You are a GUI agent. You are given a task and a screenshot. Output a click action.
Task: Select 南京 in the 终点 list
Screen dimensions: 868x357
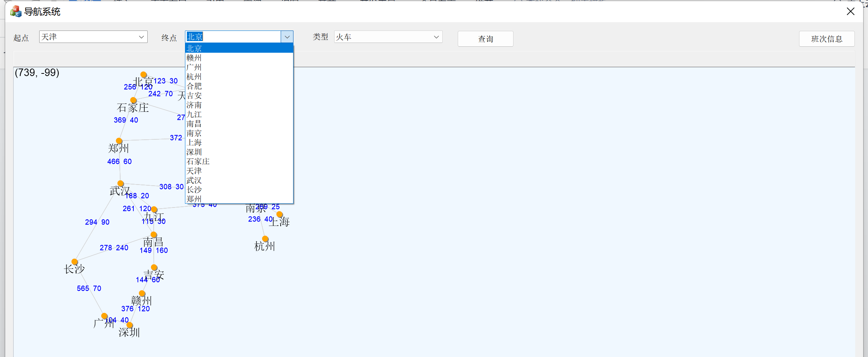[239, 133]
